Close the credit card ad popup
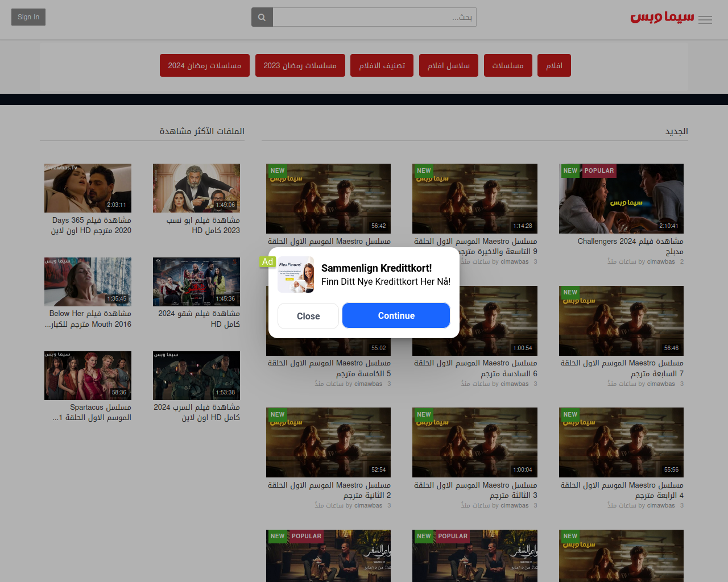The height and width of the screenshot is (582, 728). coord(308,316)
